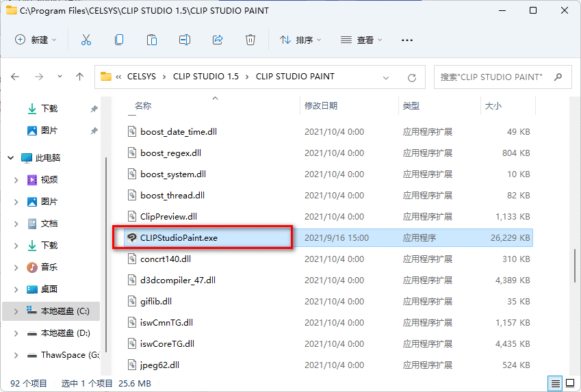Screen dimensions: 581x392
Task: Click the Refresh icon beside address bar
Action: pyautogui.click(x=412, y=77)
